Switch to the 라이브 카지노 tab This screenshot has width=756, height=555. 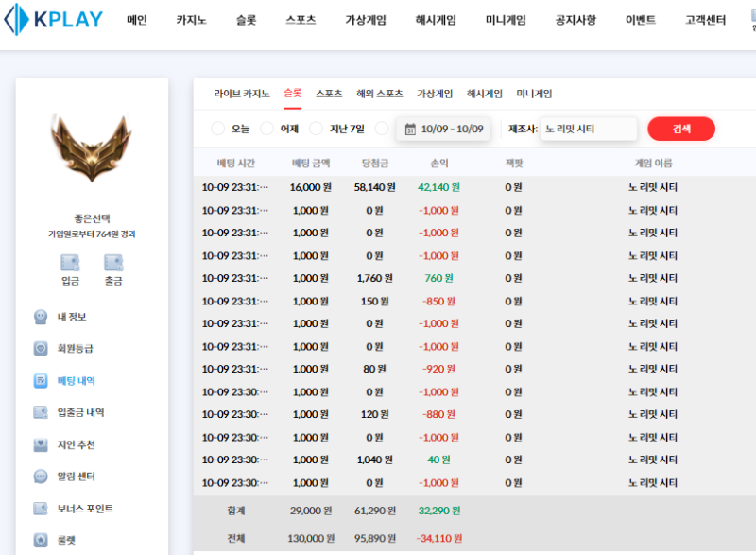tap(242, 94)
